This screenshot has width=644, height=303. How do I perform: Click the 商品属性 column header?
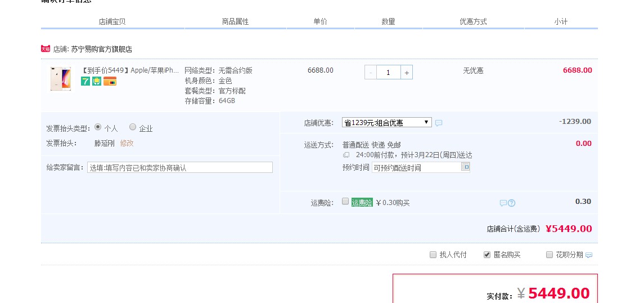(x=235, y=22)
